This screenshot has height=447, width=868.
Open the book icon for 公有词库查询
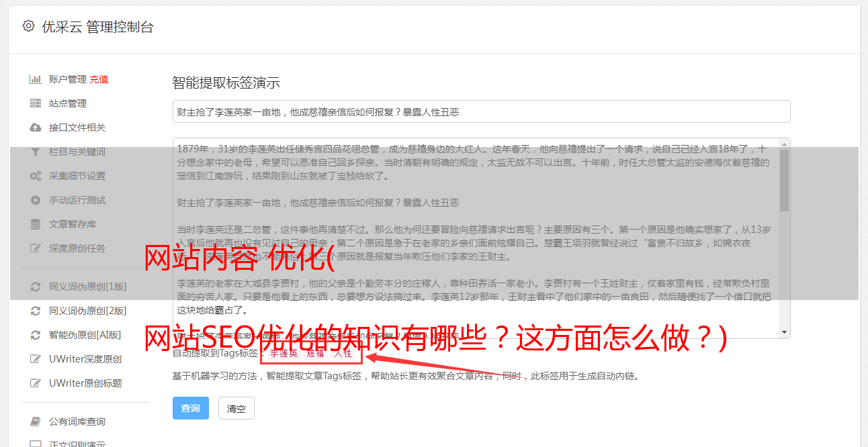pyautogui.click(x=36, y=421)
